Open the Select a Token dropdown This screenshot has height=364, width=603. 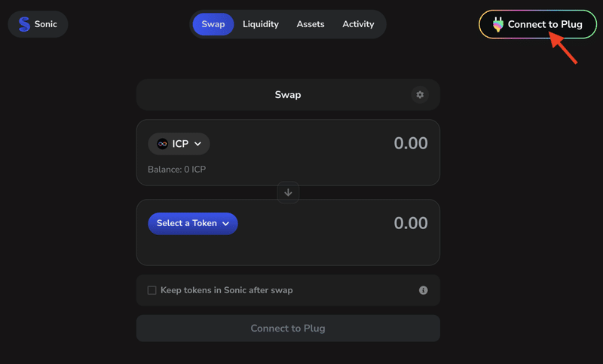193,223
